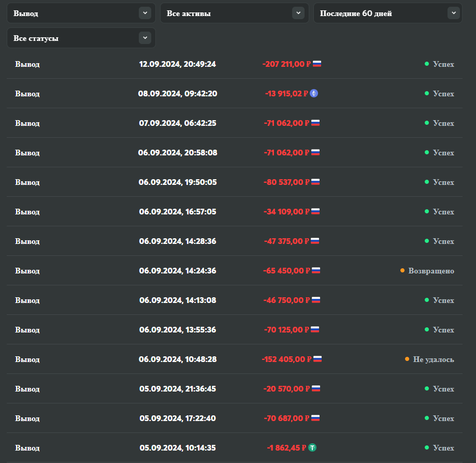Click the orange status dot beside Не удалось
This screenshot has height=463, width=476.
(x=407, y=359)
